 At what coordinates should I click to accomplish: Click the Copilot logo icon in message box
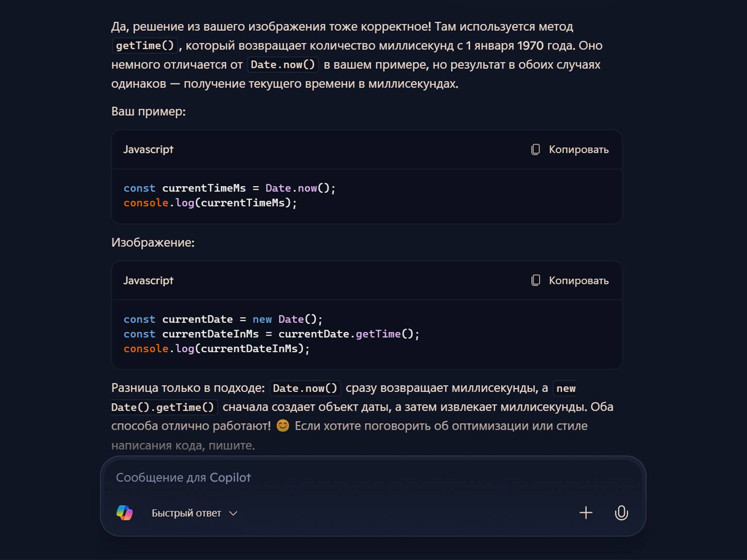(125, 512)
